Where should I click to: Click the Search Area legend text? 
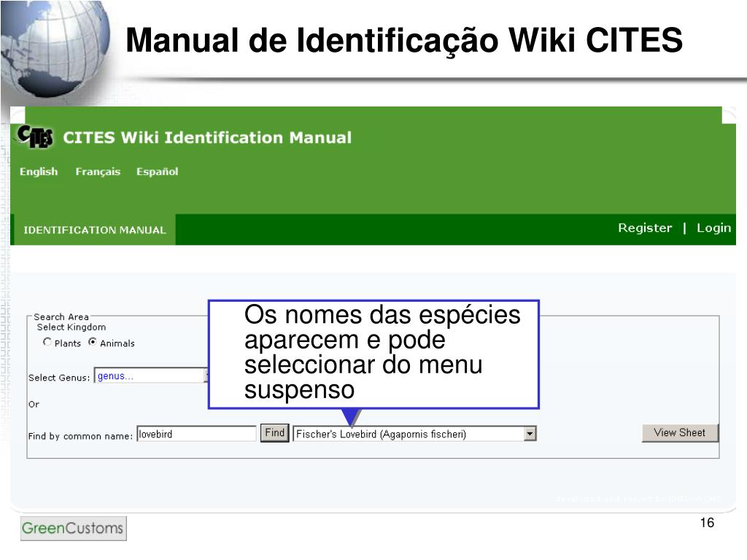click(61, 316)
